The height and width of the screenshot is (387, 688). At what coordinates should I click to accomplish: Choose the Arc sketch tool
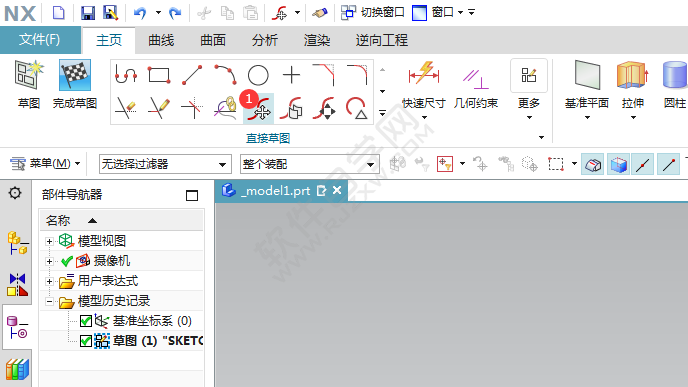225,75
